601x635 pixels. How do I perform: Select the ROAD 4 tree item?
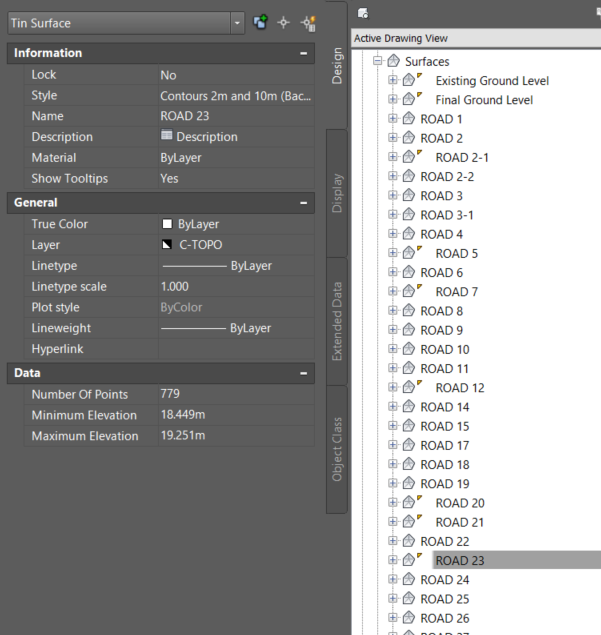[441, 234]
